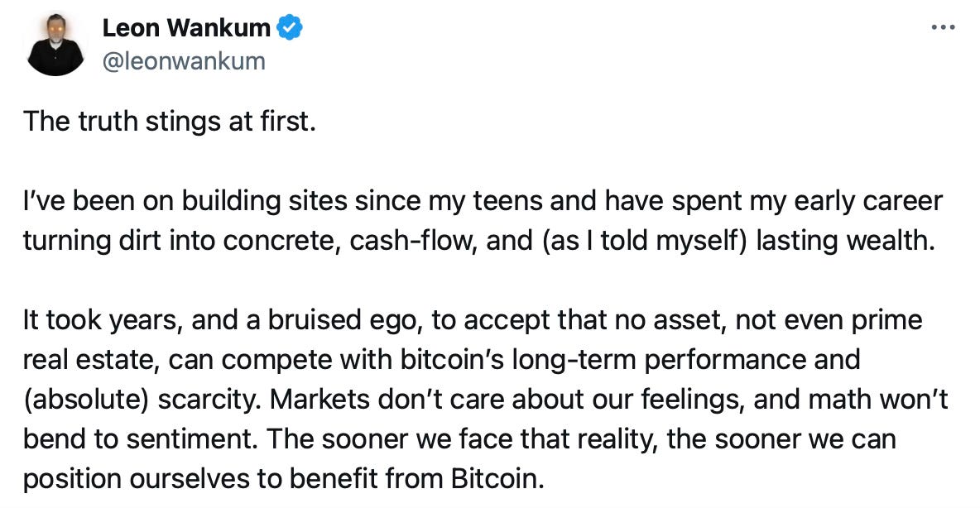The image size is (980, 508).
Task: Open the three-dot more options menu
Action: point(943,27)
